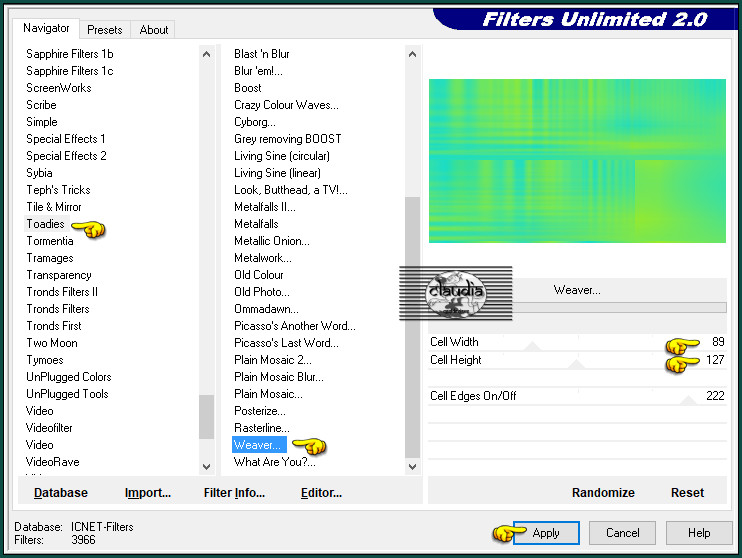Select Tronds First category
The height and width of the screenshot is (558, 742).
pyautogui.click(x=54, y=326)
